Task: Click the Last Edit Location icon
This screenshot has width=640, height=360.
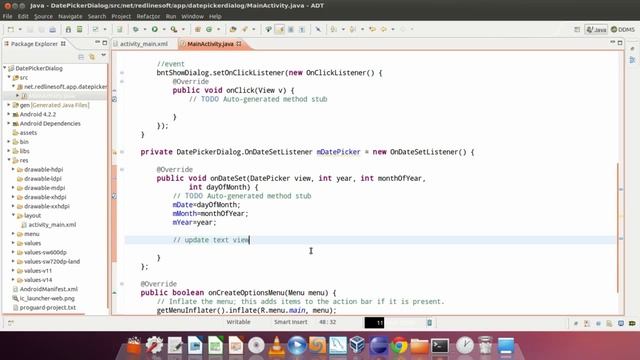Action: click(372, 29)
